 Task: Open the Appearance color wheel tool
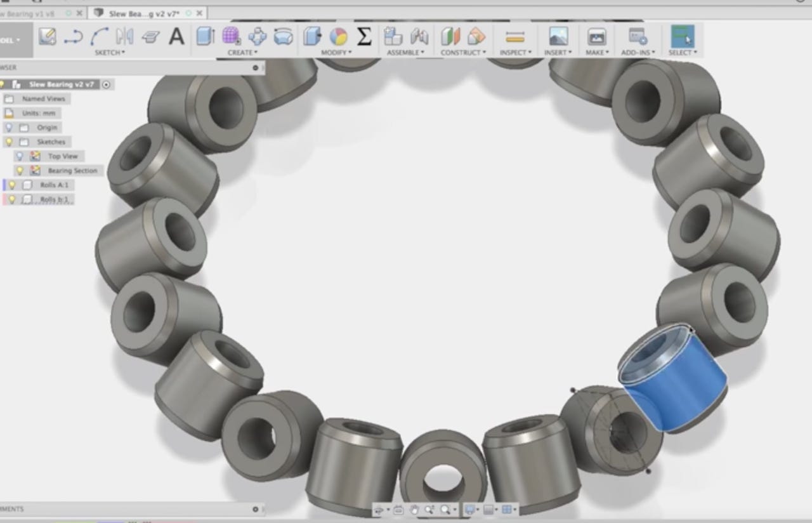coord(339,37)
